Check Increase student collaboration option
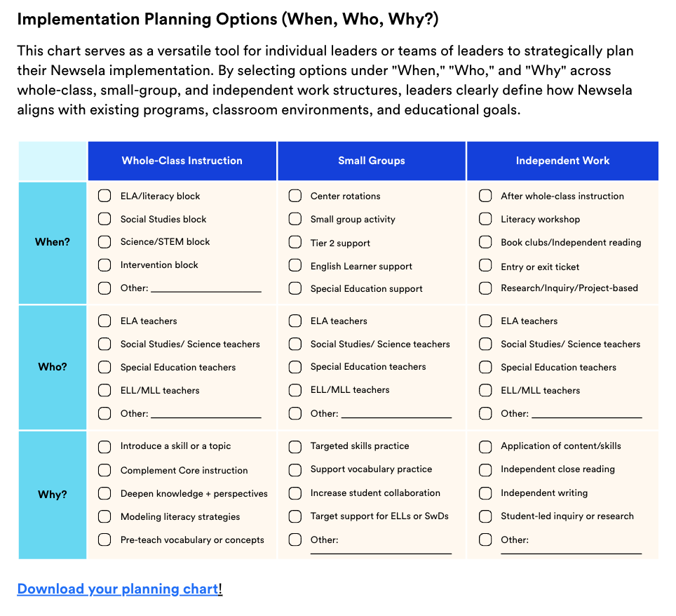Image resolution: width=676 pixels, height=616 pixels. pos(295,493)
